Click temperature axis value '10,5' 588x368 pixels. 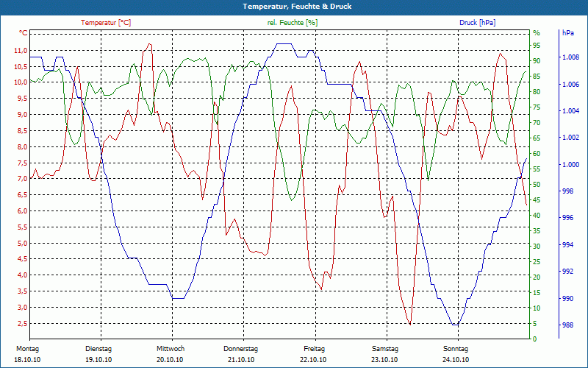(21, 67)
